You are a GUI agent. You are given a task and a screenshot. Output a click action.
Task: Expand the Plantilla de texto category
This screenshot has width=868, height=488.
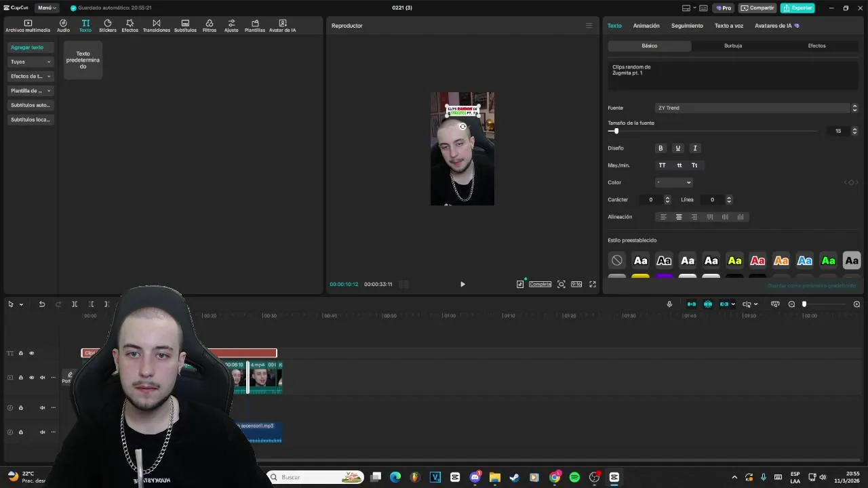pos(31,91)
